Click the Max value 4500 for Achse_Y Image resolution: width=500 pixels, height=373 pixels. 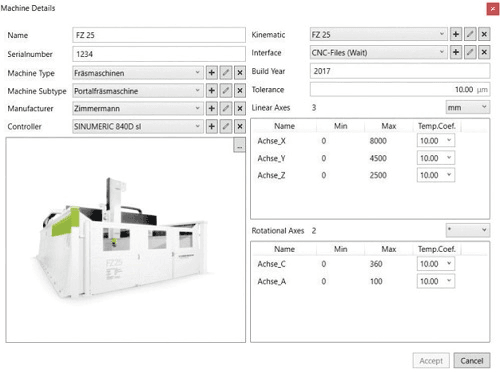coord(378,158)
